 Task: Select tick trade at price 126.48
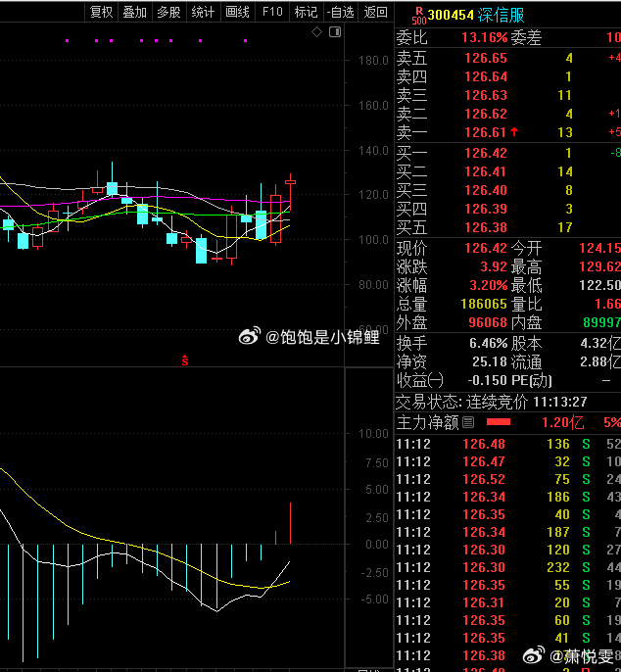[x=484, y=444]
